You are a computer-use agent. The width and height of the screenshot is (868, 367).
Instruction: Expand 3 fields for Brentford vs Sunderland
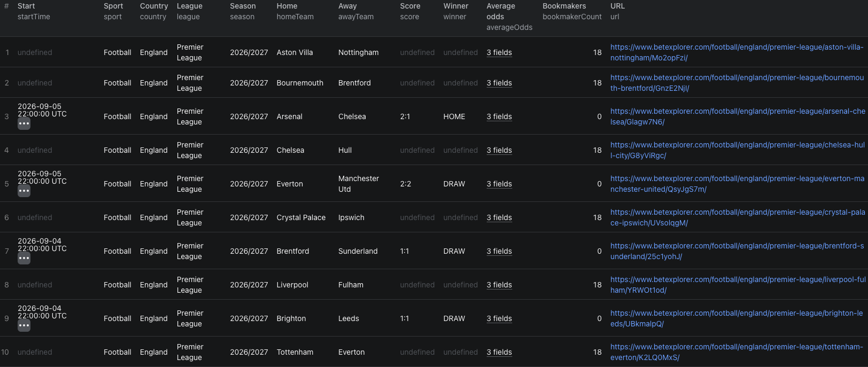pos(499,251)
